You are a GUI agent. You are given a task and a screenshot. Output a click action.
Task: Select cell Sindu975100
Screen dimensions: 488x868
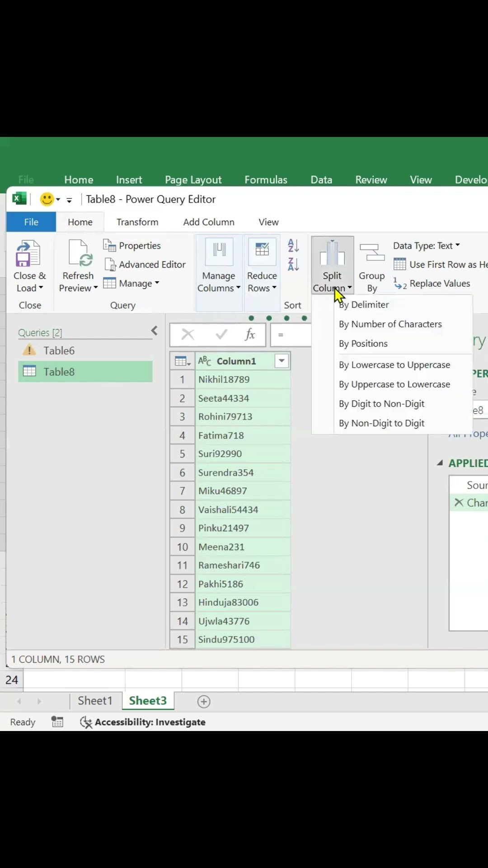point(243,639)
